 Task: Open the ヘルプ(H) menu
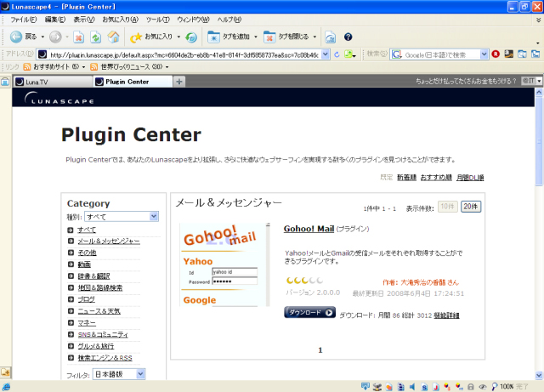(229, 20)
